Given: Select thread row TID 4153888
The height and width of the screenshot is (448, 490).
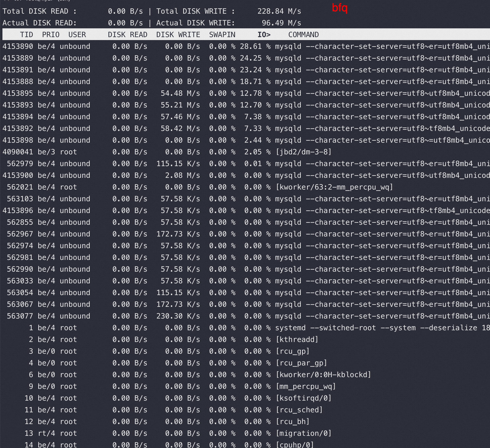Looking at the screenshot, I should click(246, 82).
